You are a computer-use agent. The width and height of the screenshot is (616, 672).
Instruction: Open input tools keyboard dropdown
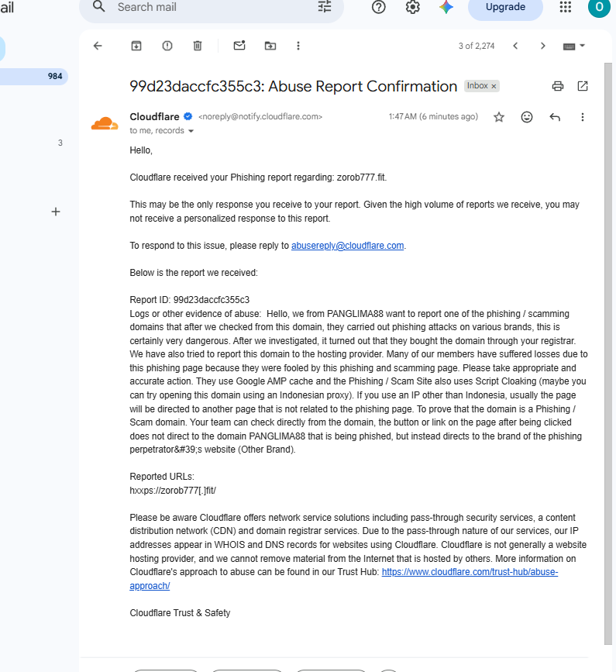tap(574, 46)
